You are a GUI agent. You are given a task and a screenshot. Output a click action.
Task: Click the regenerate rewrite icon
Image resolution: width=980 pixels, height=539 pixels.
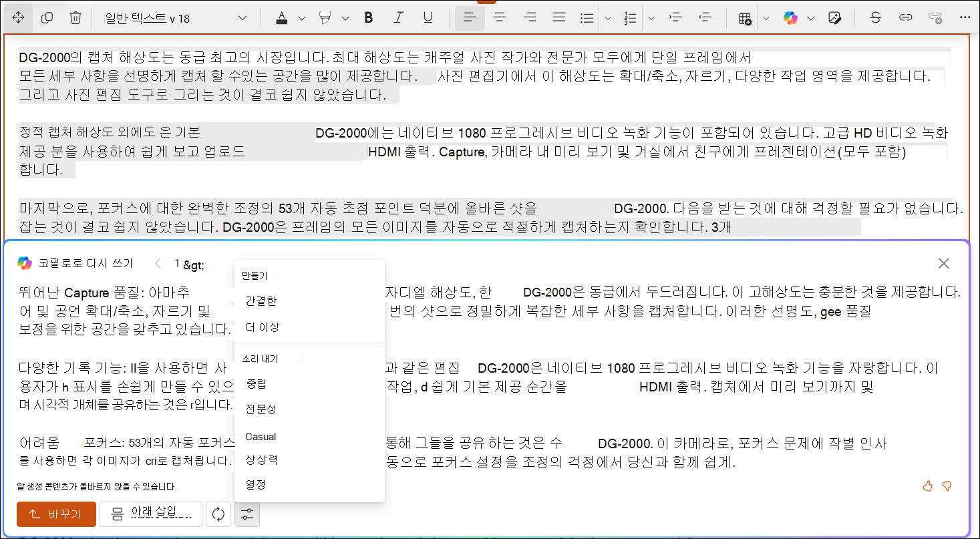coord(218,514)
